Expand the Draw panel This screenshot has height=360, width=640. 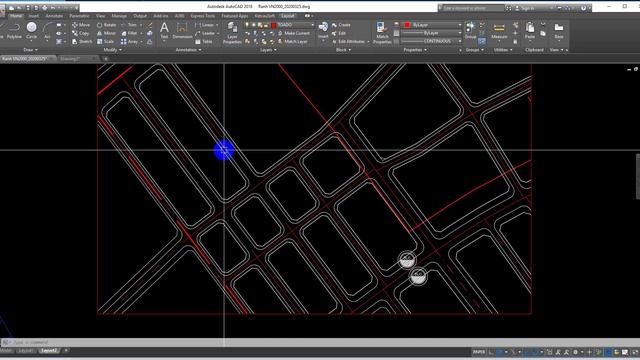(x=30, y=50)
